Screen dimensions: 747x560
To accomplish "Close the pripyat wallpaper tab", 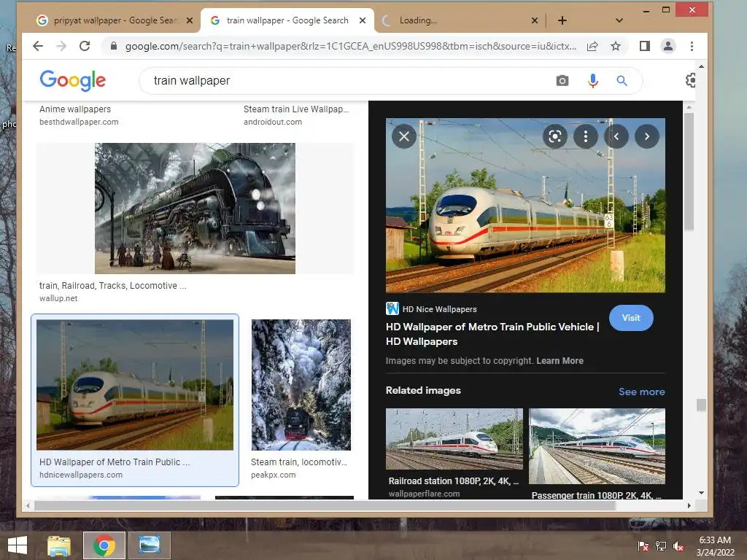I will [190, 20].
